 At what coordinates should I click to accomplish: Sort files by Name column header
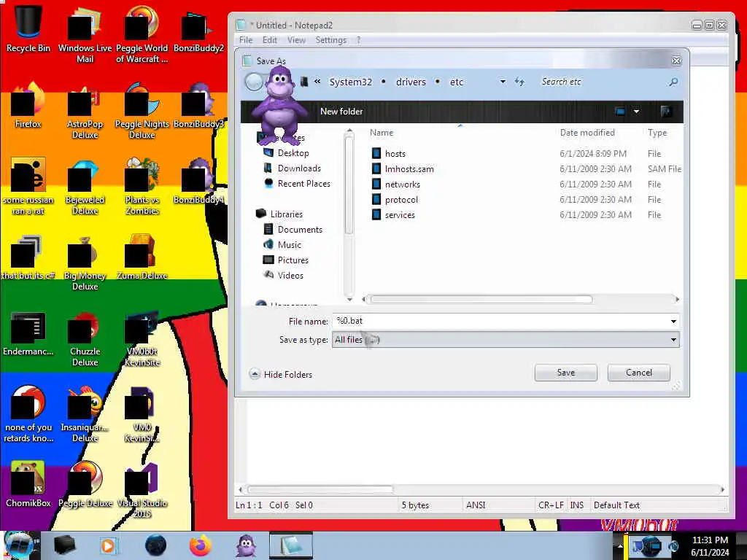click(x=382, y=133)
